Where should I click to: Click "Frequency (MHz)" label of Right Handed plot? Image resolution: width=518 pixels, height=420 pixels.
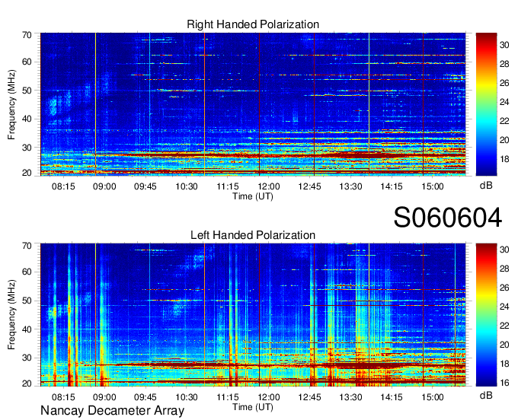tap(11, 104)
